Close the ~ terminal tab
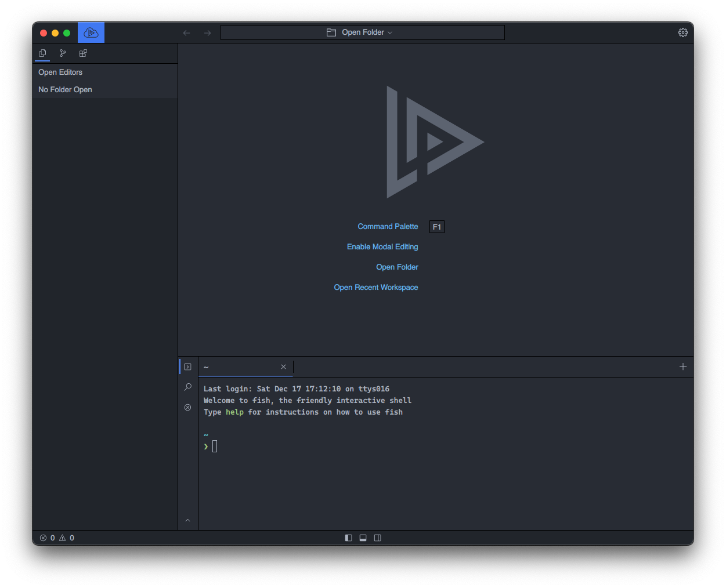The width and height of the screenshot is (726, 588). point(283,367)
